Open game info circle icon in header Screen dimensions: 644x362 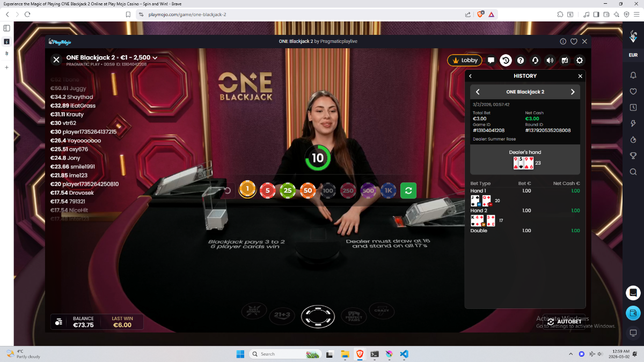point(563,41)
